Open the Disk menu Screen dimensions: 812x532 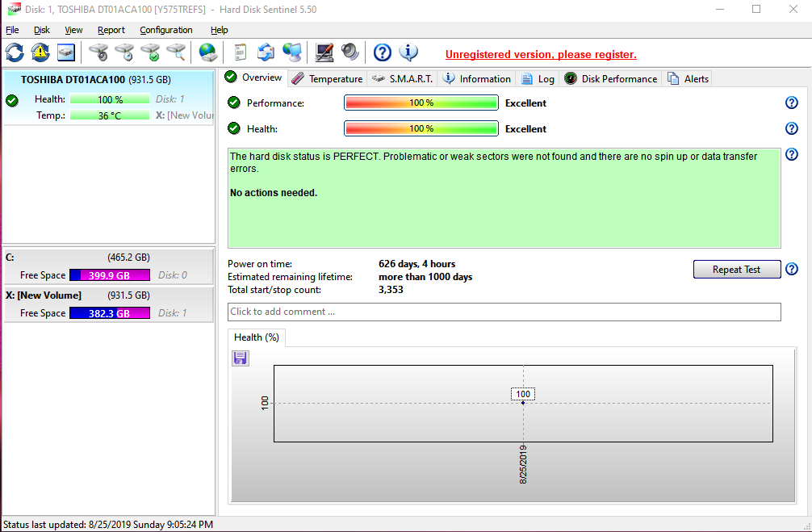(42, 30)
